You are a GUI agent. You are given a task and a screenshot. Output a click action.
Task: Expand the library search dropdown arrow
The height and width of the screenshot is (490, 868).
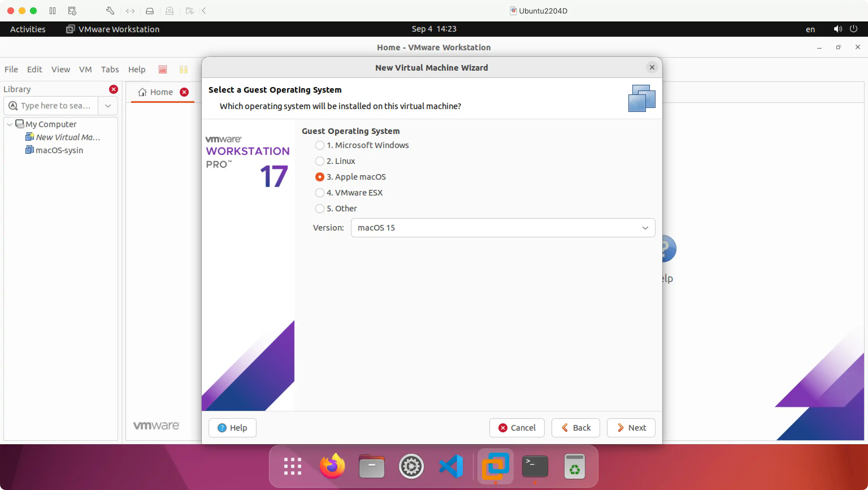(108, 106)
